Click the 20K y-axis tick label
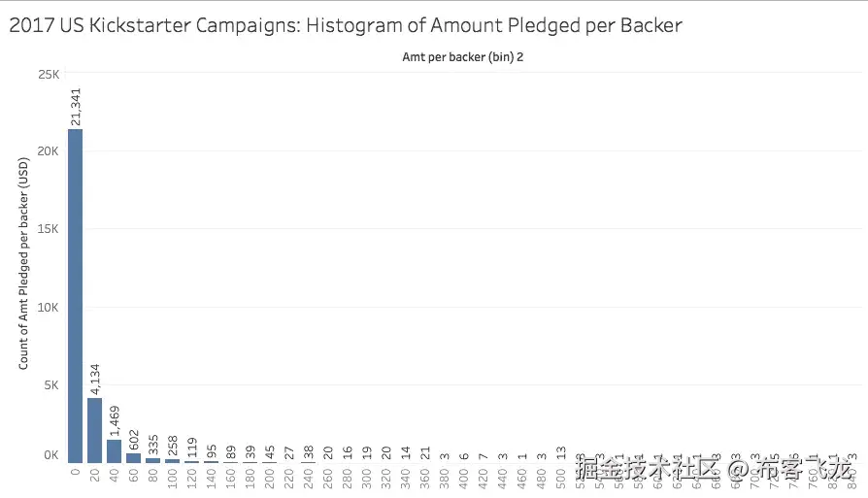This screenshot has width=868, height=498. [49, 151]
